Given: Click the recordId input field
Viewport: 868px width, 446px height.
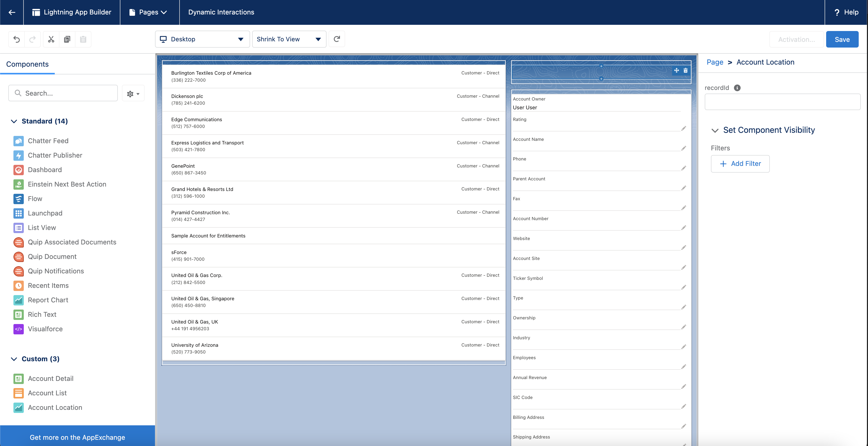Looking at the screenshot, I should click(782, 102).
